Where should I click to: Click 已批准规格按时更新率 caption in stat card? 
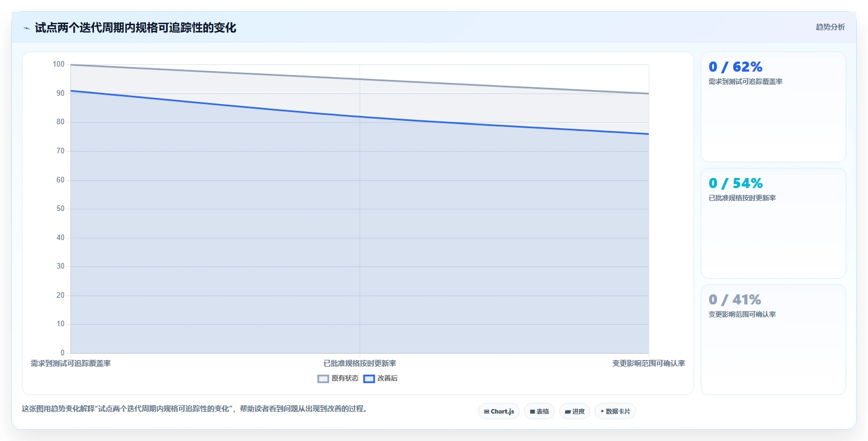click(742, 198)
